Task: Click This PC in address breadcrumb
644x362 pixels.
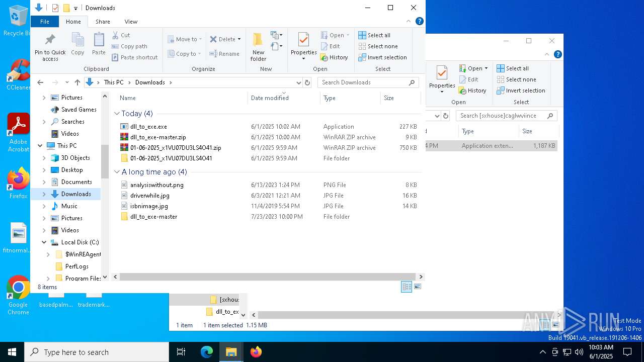Action: click(x=114, y=82)
